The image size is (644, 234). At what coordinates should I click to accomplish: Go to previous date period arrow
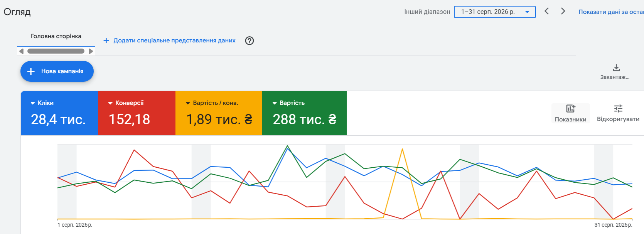[546, 11]
